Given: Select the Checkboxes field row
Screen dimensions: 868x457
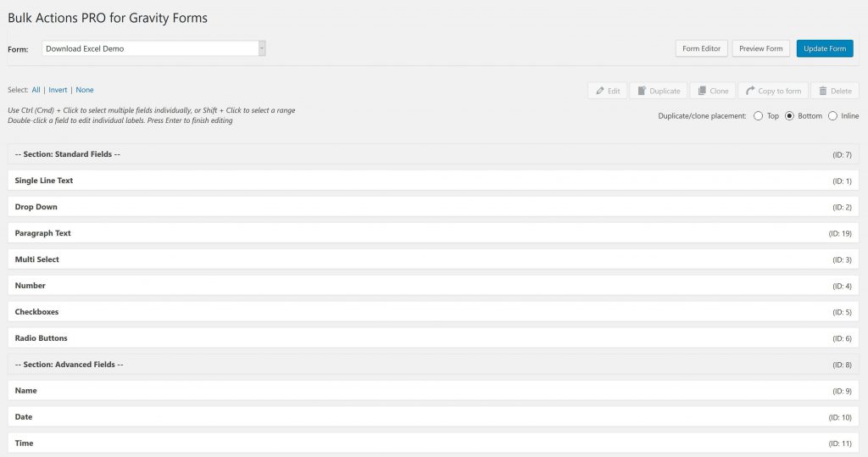Looking at the screenshot, I should [433, 312].
